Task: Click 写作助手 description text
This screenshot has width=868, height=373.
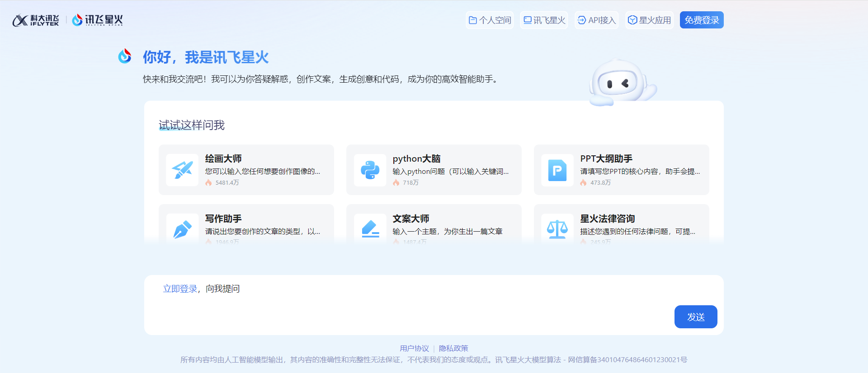Action: coord(263,231)
